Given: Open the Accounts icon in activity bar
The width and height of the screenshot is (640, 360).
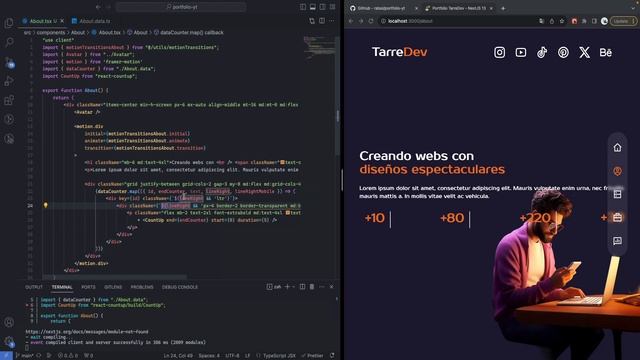Looking at the screenshot, I should click(9, 322).
